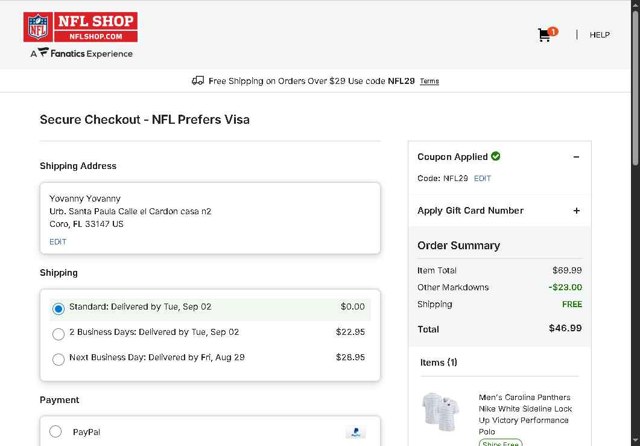Select Next Business Day shipping option
640x446 pixels.
pos(58,359)
